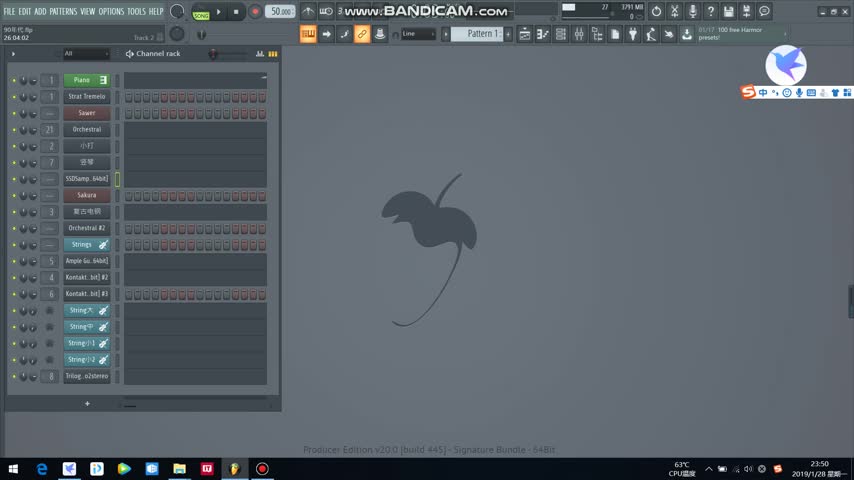Click the Play transport button
The image size is (854, 480).
coord(218,11)
